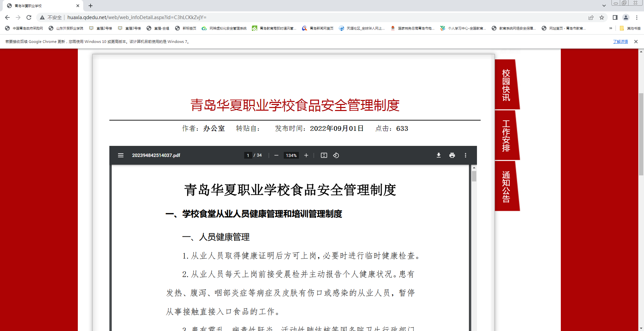Rotate the PDF counterclockwise

click(336, 155)
